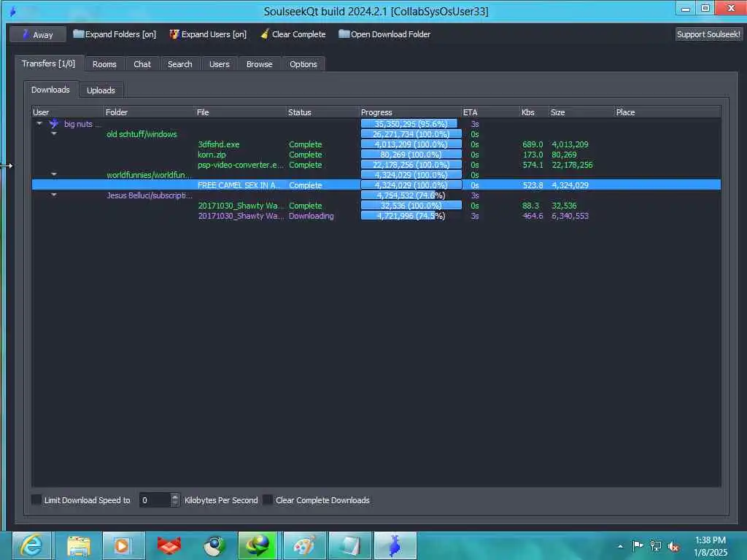Switch to the Transfers [1/0] tab
The image size is (747, 560).
[x=49, y=63]
